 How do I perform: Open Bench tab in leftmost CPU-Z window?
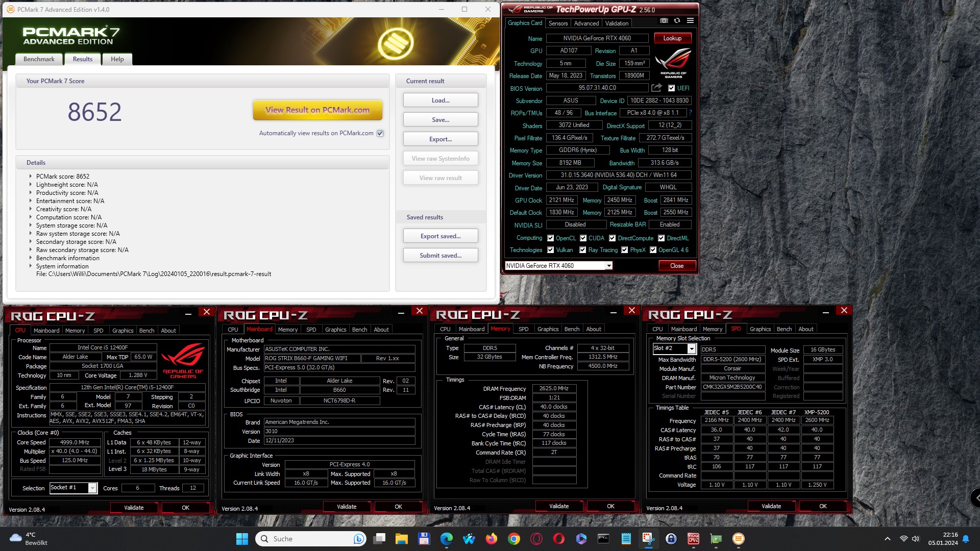point(147,331)
